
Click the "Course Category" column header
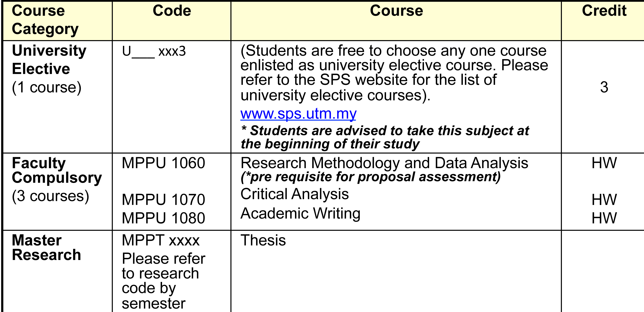coord(45,20)
